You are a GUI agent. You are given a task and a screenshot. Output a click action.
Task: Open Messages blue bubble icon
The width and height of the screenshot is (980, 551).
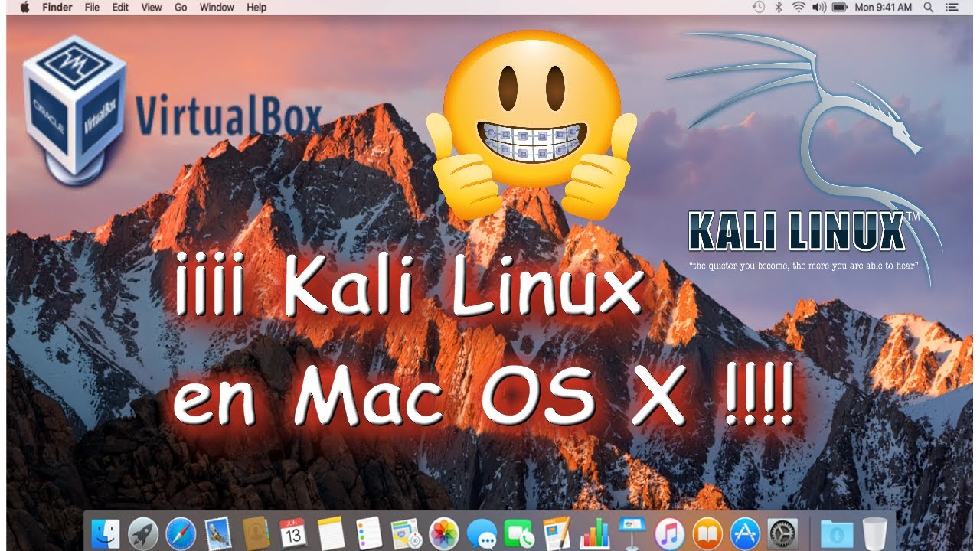482,533
